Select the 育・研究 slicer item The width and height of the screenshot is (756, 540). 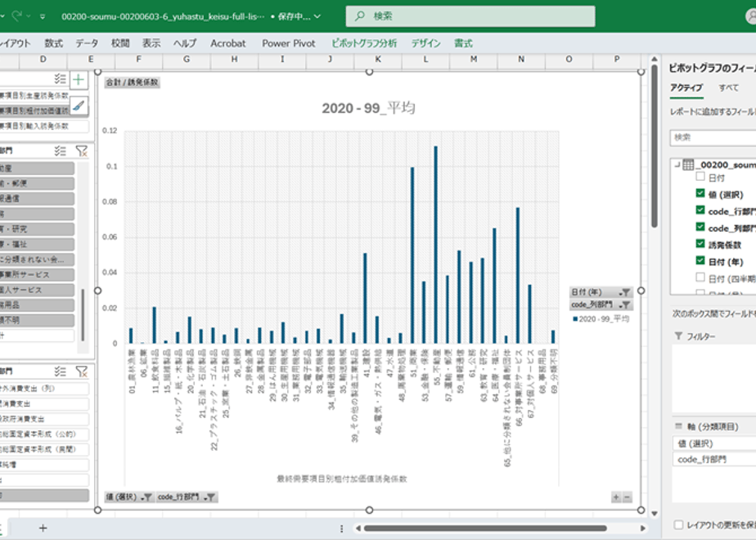(37, 229)
